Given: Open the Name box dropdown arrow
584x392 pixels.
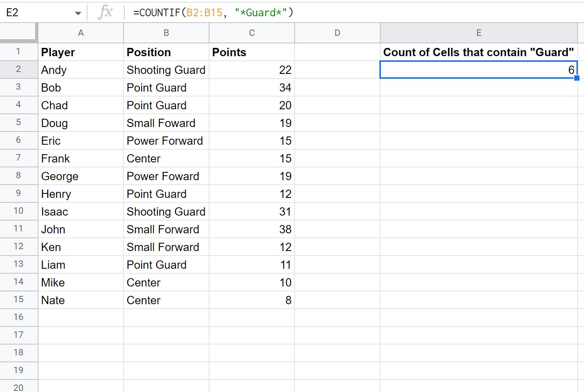Looking at the screenshot, I should [x=78, y=13].
